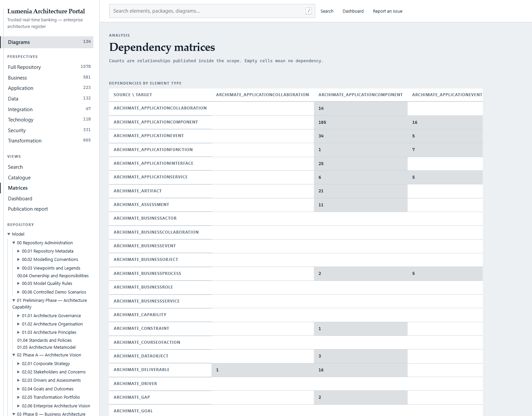Expand 00.03 Viewpoints and Legends node
The height and width of the screenshot is (416, 532).
pos(19,268)
